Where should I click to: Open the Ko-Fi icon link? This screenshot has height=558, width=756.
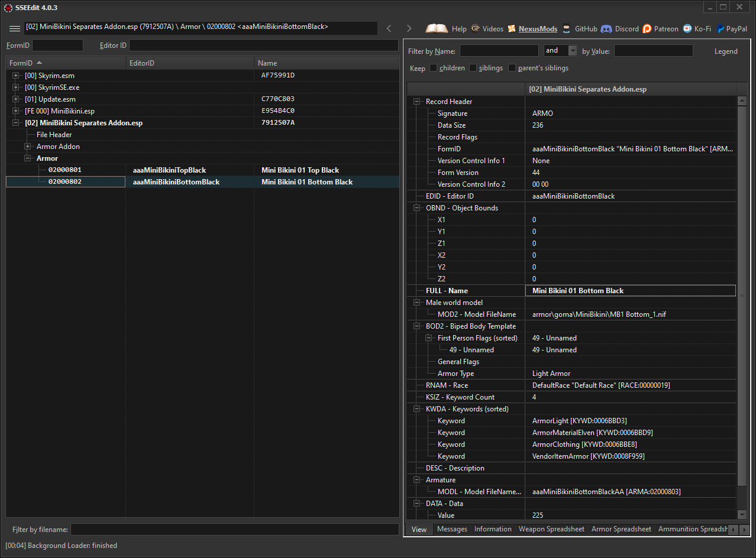click(x=687, y=28)
